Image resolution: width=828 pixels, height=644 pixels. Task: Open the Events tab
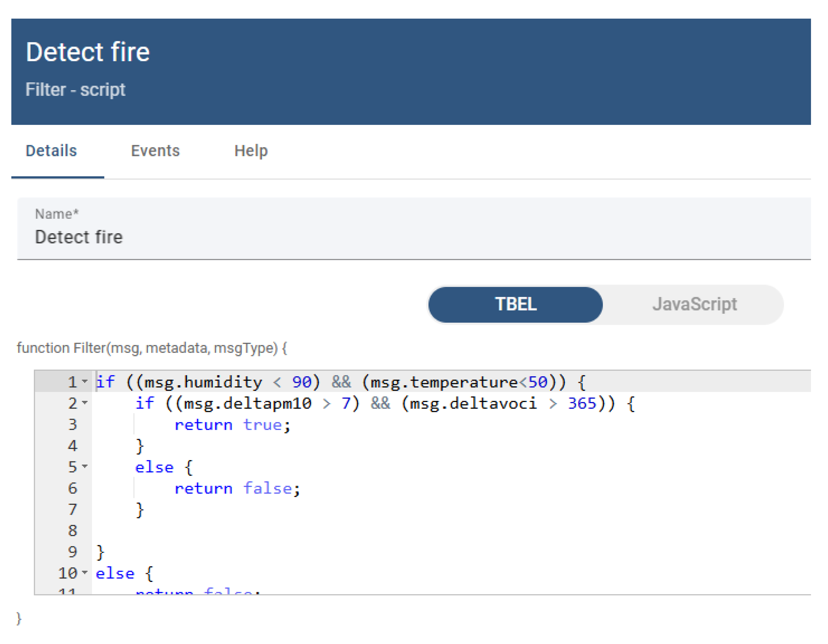[x=155, y=151]
